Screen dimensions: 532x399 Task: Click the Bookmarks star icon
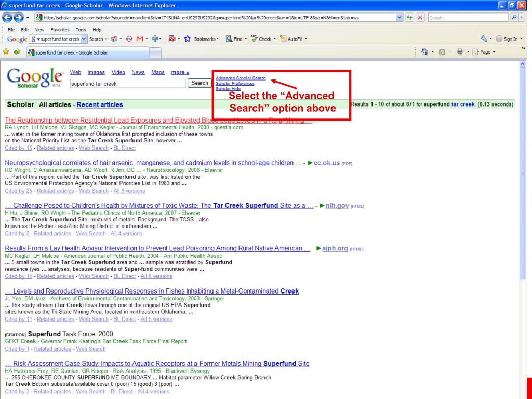click(187, 39)
